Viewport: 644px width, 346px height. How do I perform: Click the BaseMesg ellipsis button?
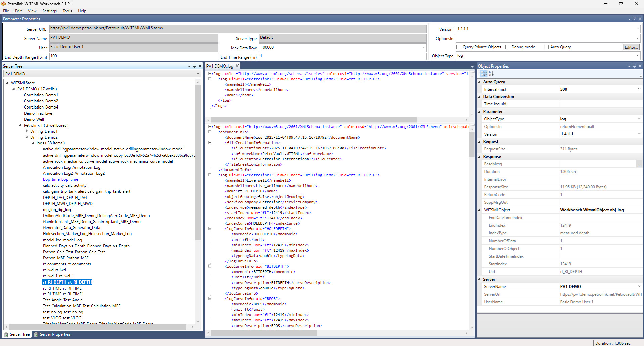point(639,164)
